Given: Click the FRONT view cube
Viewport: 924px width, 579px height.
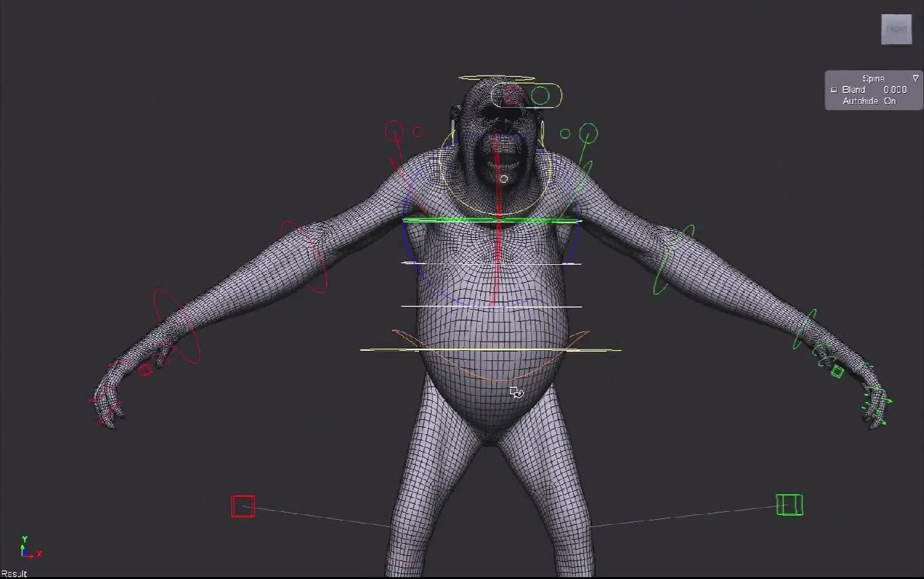Looking at the screenshot, I should 896,29.
